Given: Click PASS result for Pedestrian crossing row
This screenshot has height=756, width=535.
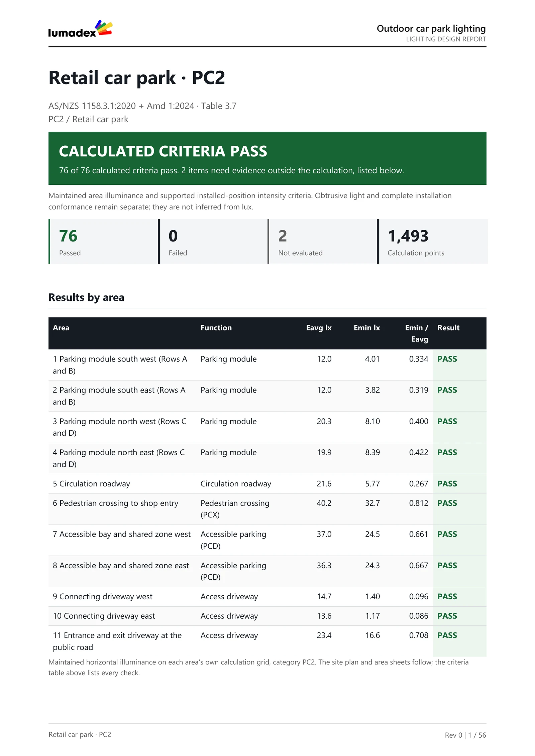Looking at the screenshot, I should 447,503.
